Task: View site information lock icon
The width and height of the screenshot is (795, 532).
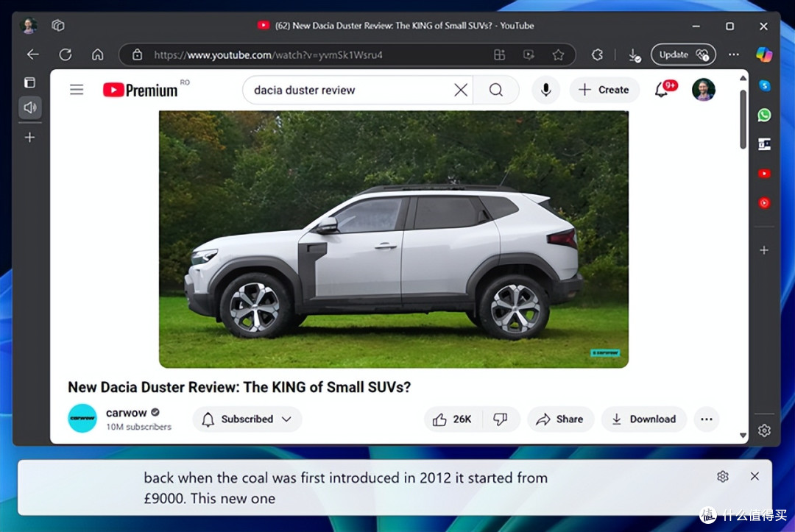Action: (138, 54)
